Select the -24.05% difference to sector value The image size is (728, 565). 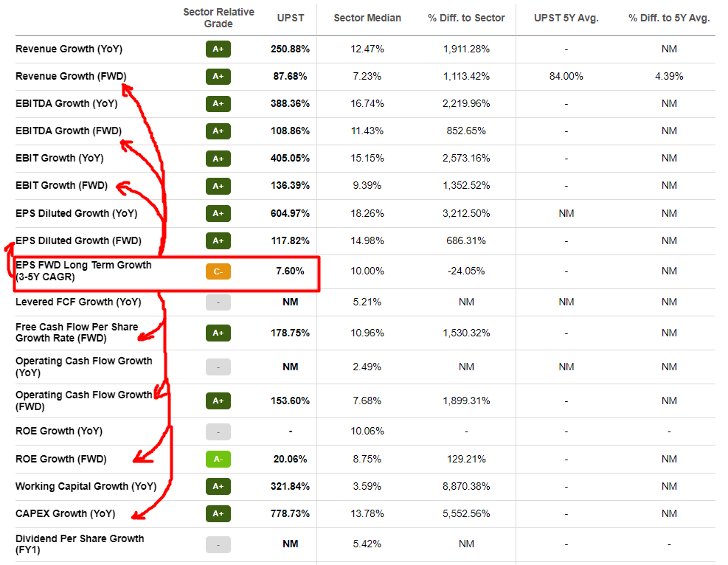[x=466, y=271]
